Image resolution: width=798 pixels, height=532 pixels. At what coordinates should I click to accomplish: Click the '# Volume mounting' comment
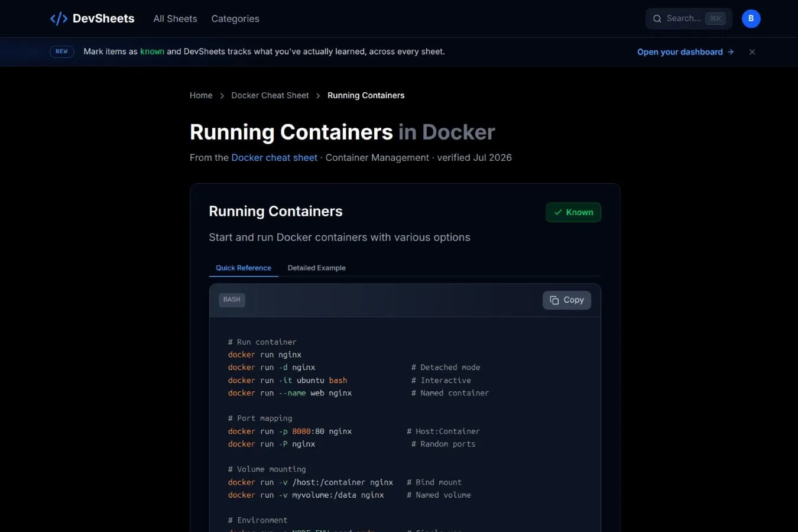(x=267, y=469)
